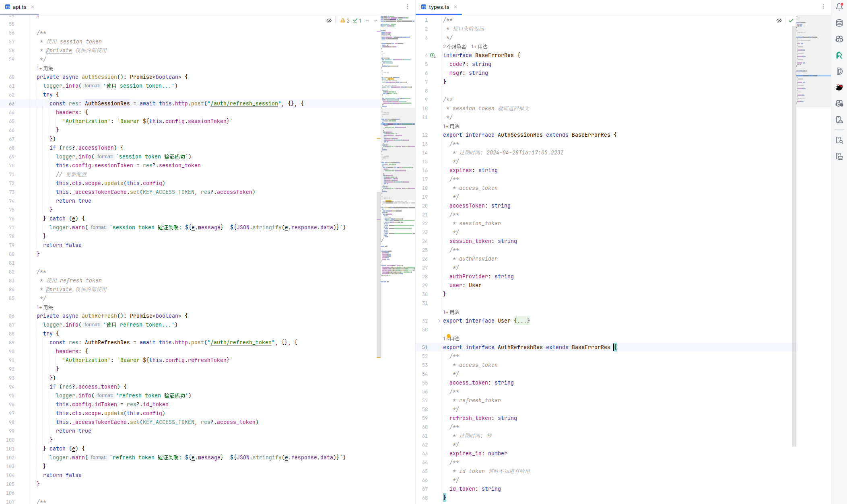
Task: Click the authRefresh method name
Action: click(99, 316)
